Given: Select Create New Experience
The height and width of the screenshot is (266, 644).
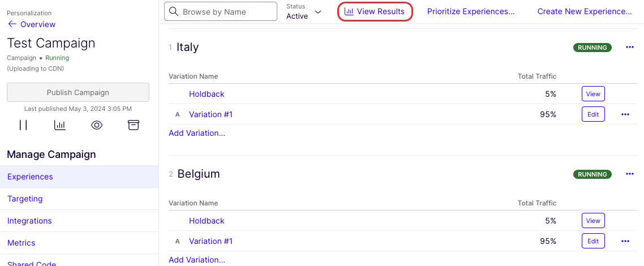Looking at the screenshot, I should [585, 11].
